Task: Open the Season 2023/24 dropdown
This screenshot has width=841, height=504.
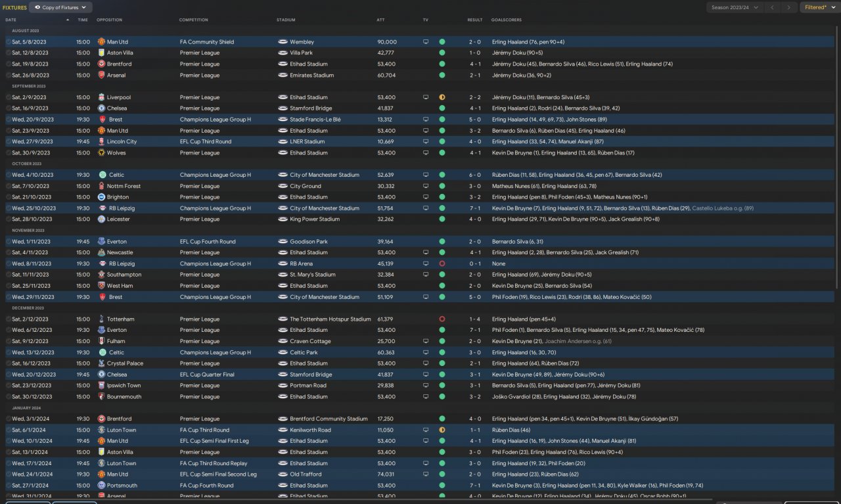Action: pos(735,7)
